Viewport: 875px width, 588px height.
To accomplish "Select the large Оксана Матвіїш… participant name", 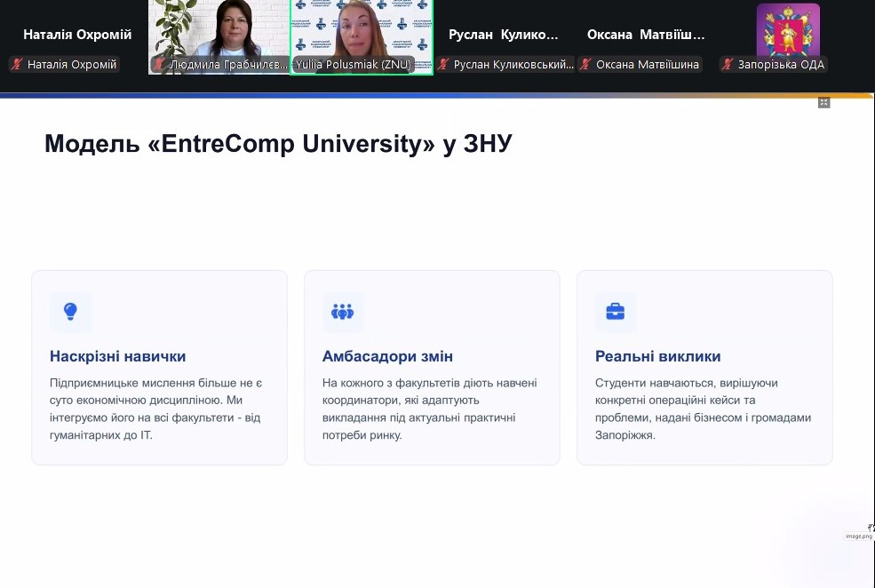I will point(646,35).
